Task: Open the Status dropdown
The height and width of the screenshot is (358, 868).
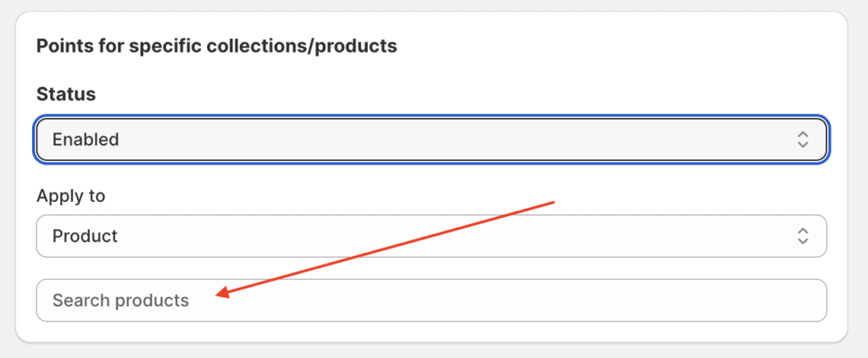Action: click(431, 139)
